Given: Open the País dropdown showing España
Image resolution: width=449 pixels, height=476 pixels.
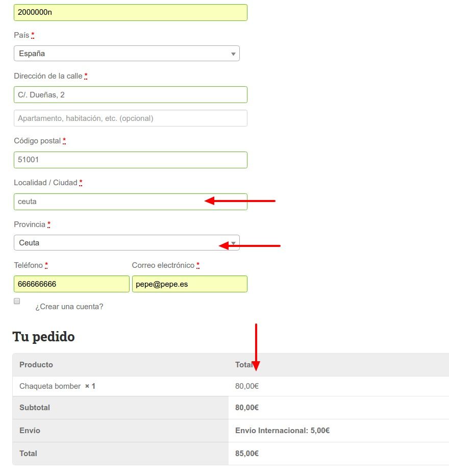Looking at the screenshot, I should (x=127, y=54).
